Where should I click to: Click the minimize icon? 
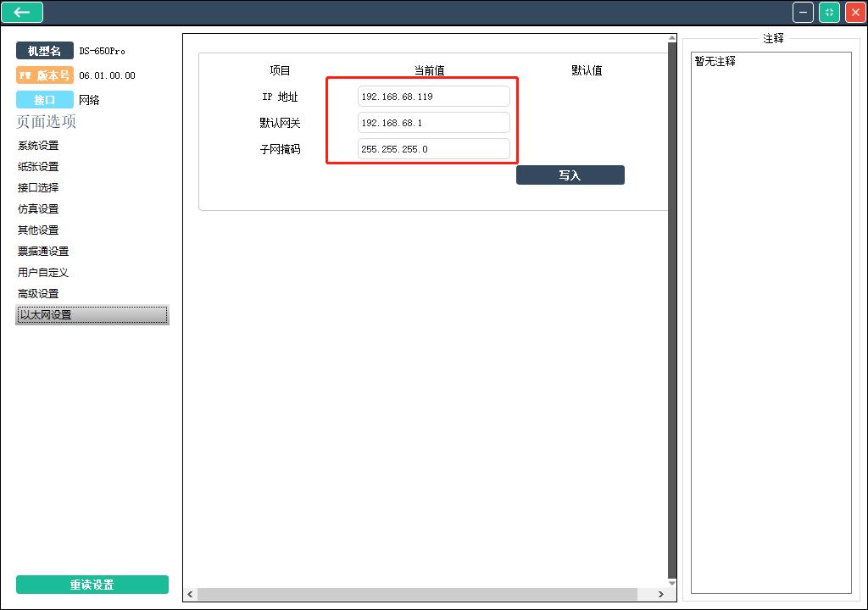(x=802, y=12)
